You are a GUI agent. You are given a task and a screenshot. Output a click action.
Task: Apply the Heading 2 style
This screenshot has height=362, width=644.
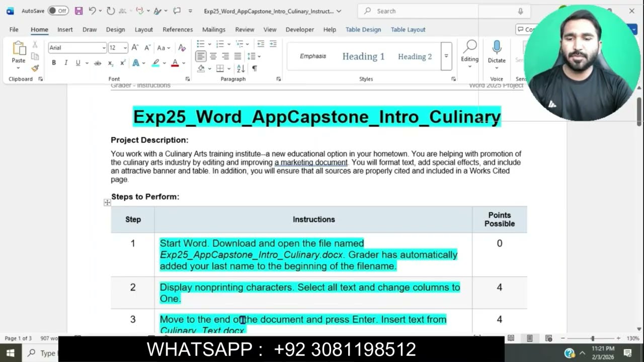coord(415,56)
